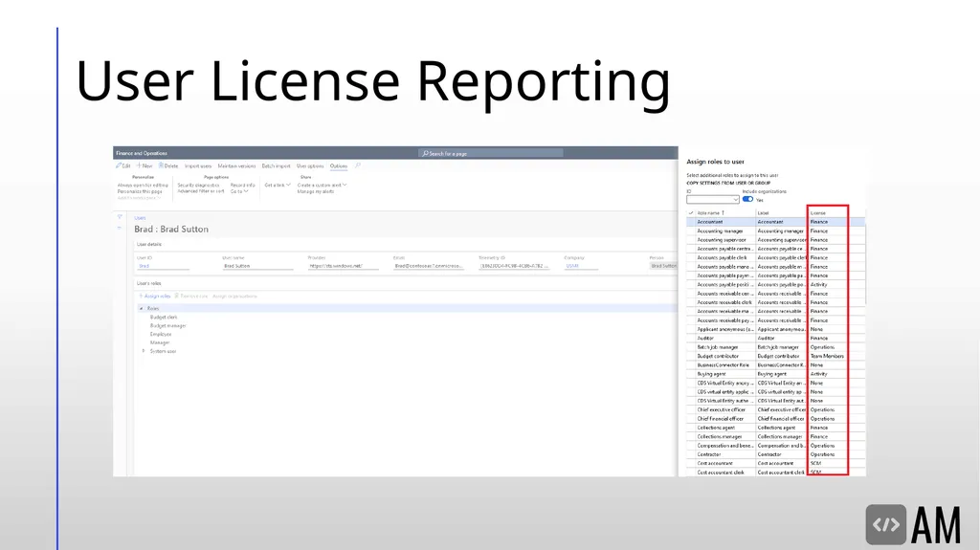Click the Edit pencil button
The width and height of the screenshot is (980, 550).
(x=123, y=166)
